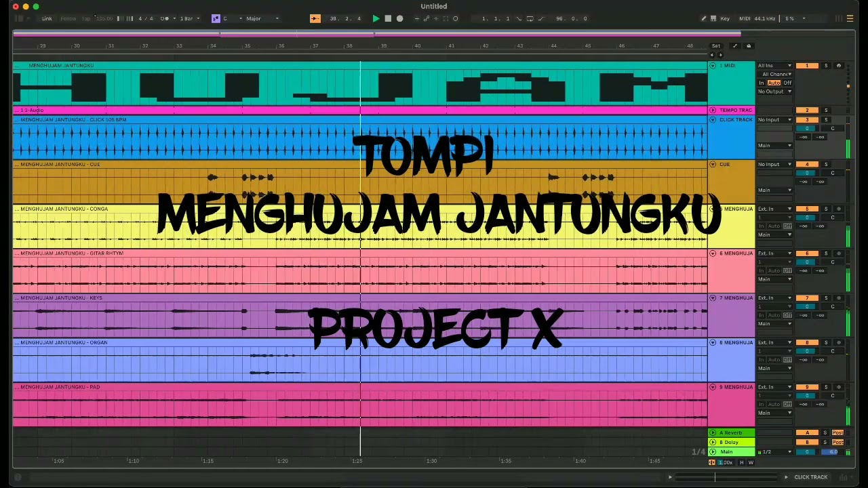Select the MENGHUJAM JANTUNGKU - ORGAN clip header
The height and width of the screenshot is (488, 868).
point(360,342)
